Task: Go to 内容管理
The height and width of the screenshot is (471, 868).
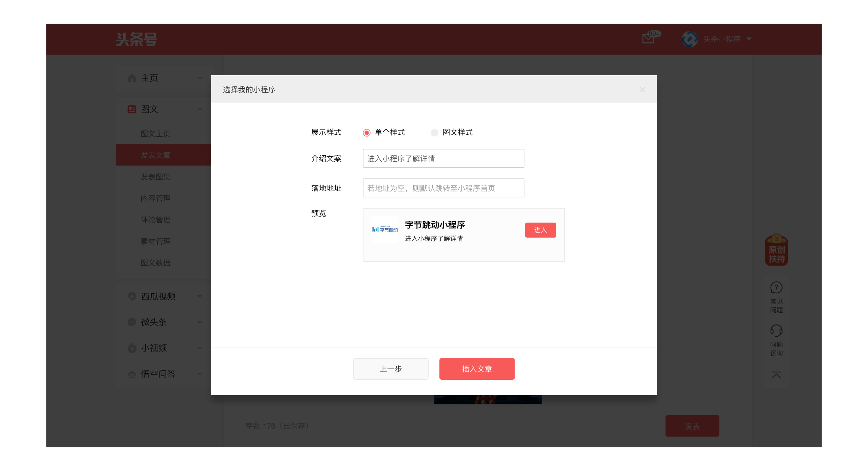Action: click(155, 198)
